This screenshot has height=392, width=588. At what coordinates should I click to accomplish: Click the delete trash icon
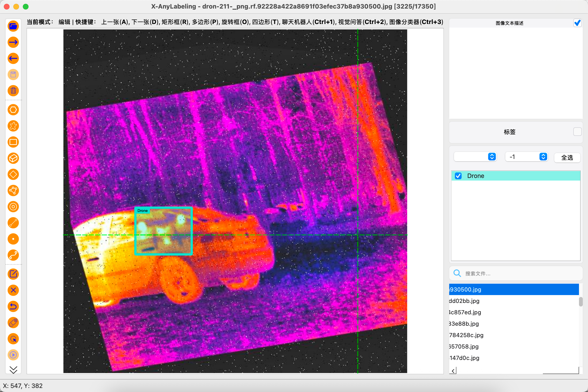click(13, 91)
